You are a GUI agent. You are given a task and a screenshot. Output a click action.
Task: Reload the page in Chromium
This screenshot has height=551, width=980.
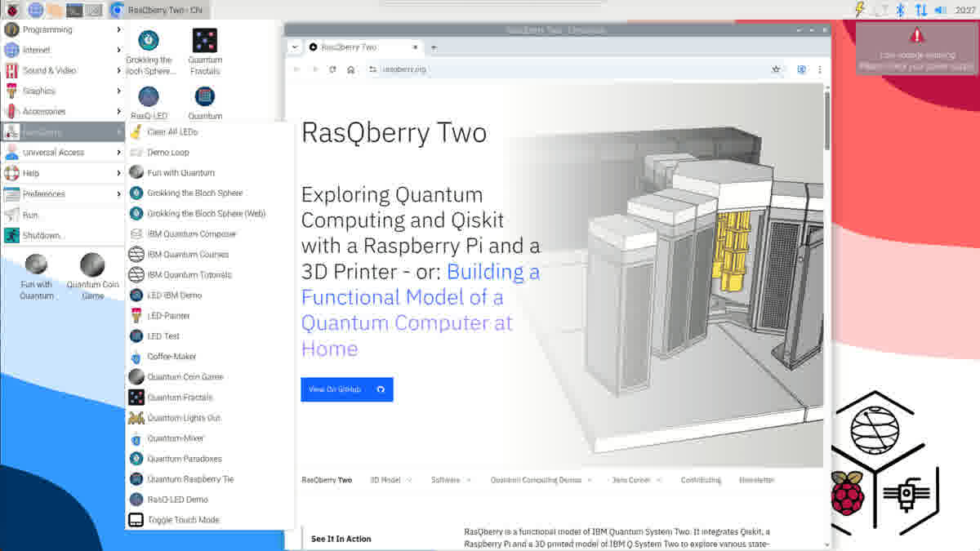pos(332,69)
